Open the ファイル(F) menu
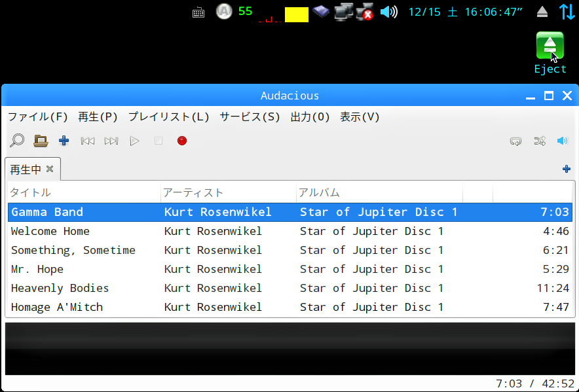 (x=38, y=117)
